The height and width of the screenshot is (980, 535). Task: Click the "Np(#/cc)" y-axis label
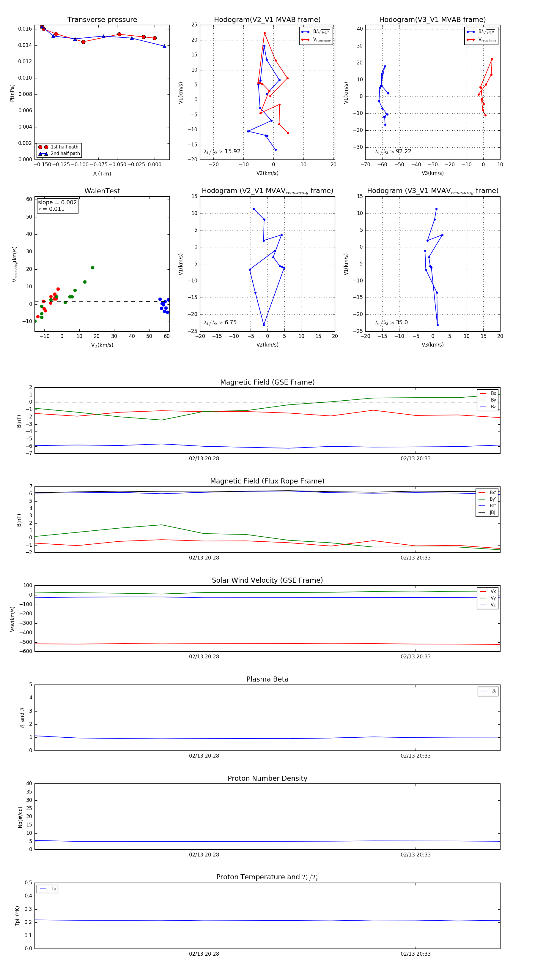(x=20, y=817)
